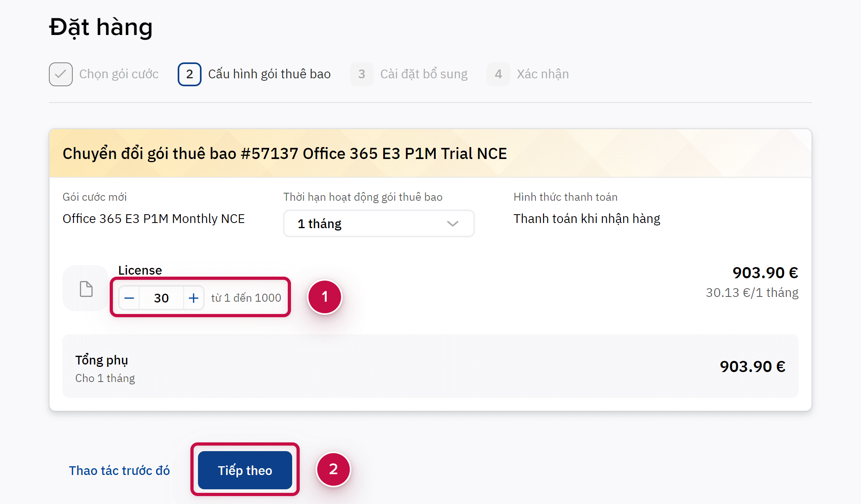Decrease license quantity with minus icon
The image size is (861, 504).
(129, 298)
